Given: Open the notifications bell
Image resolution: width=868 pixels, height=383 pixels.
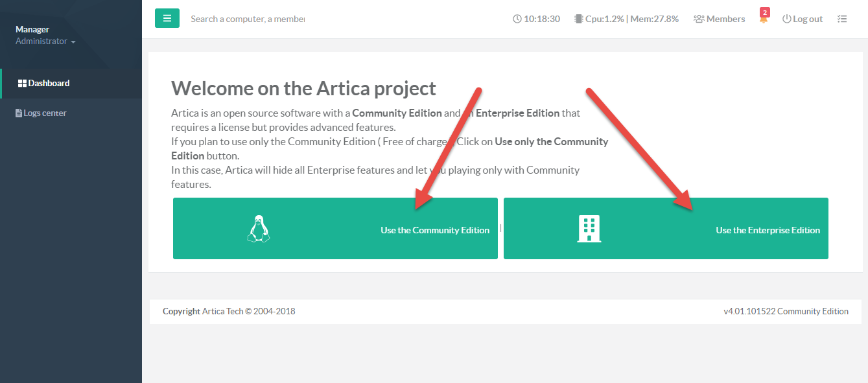Looking at the screenshot, I should (764, 20).
